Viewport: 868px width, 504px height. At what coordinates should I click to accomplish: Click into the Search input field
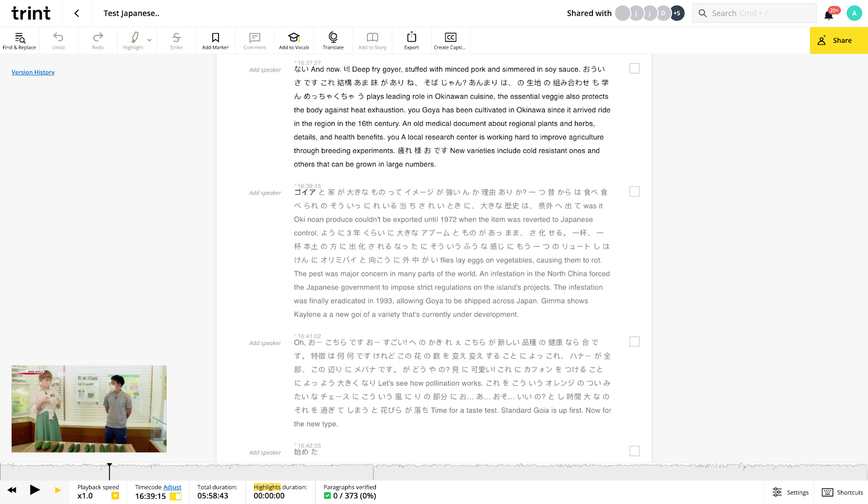(x=754, y=13)
